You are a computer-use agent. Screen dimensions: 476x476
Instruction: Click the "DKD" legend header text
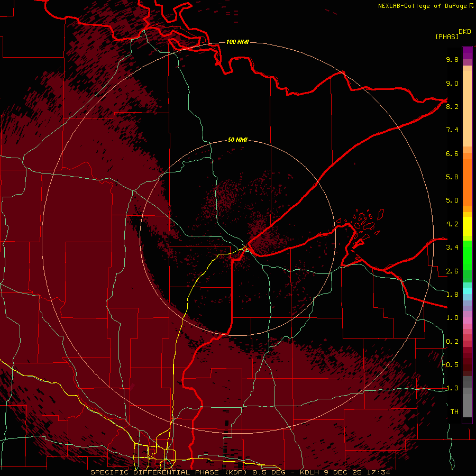pyautogui.click(x=465, y=32)
